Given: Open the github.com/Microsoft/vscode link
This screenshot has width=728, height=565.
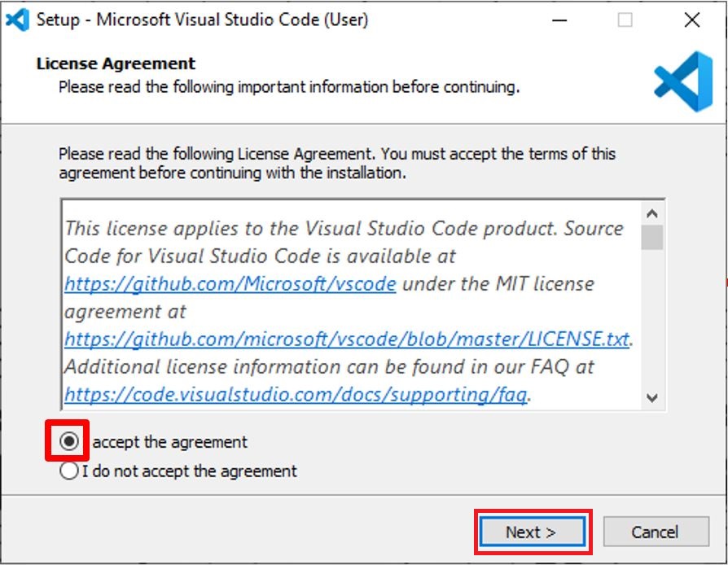Looking at the screenshot, I should click(230, 283).
